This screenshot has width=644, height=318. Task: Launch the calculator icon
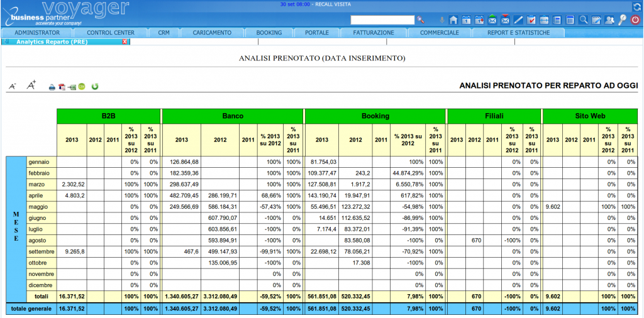click(570, 19)
